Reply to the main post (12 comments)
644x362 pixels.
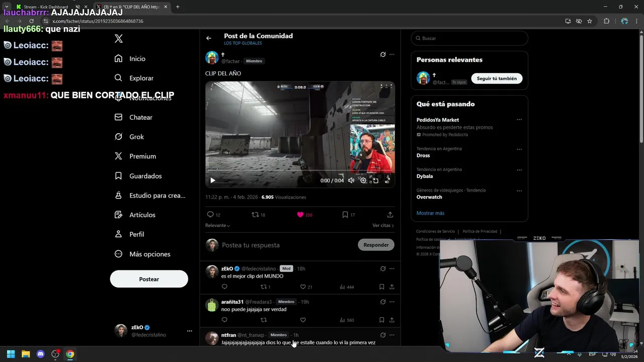pos(214,215)
